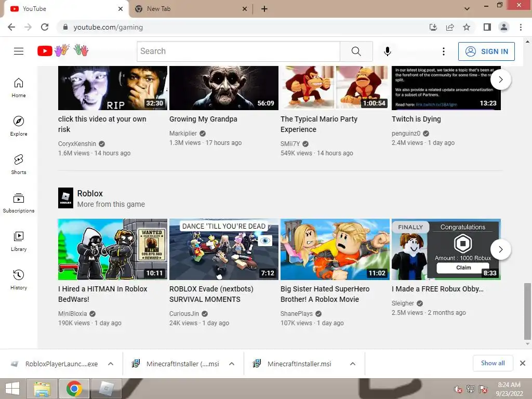Open Chrome's three-dot menu
This screenshot has width=532, height=399.
click(x=521, y=27)
